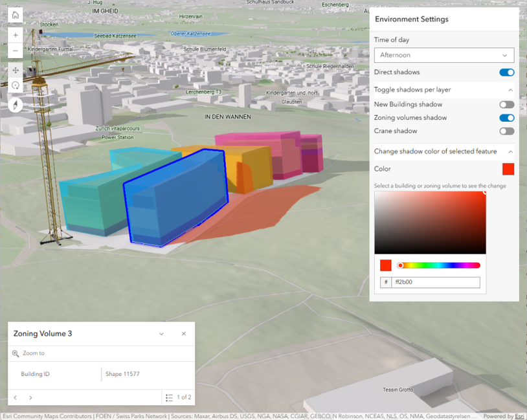Open the Time of day dropdown
527x420 pixels.
(444, 56)
